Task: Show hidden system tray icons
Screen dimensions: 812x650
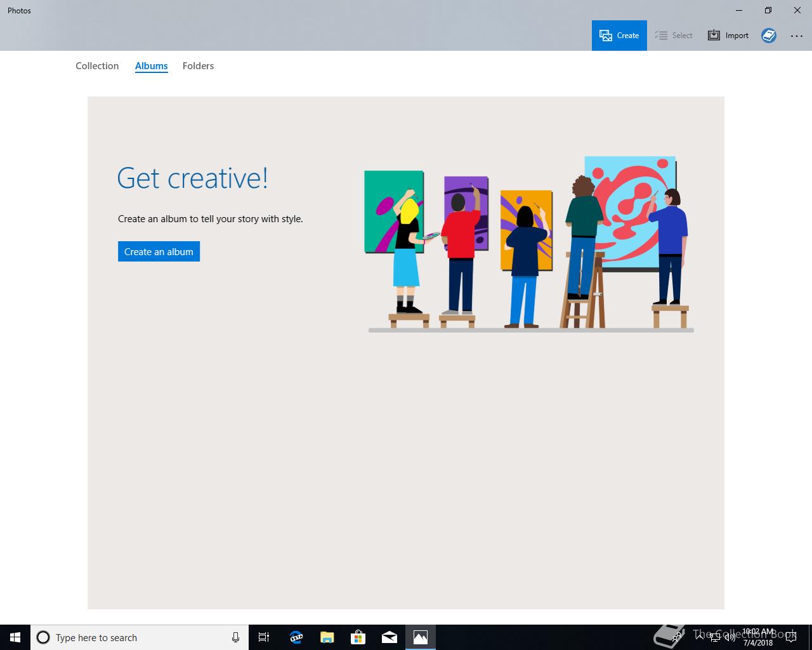Action: pos(700,637)
